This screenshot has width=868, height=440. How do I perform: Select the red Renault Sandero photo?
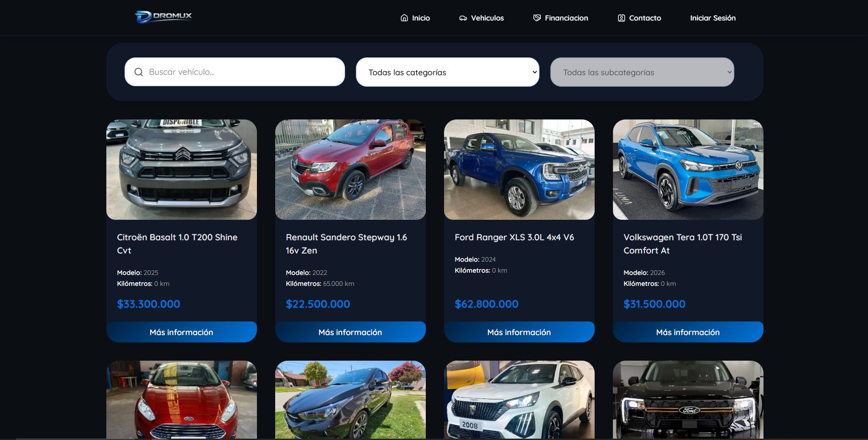tap(350, 170)
